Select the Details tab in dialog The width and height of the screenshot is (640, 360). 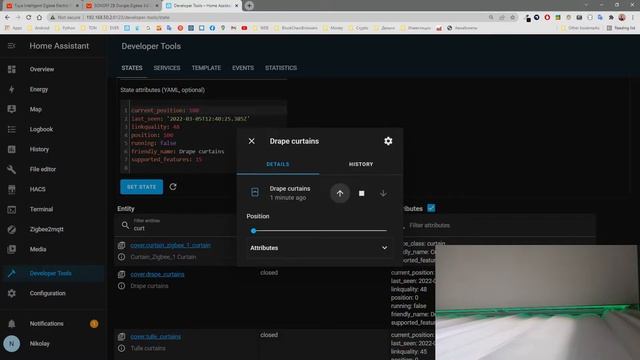(278, 164)
